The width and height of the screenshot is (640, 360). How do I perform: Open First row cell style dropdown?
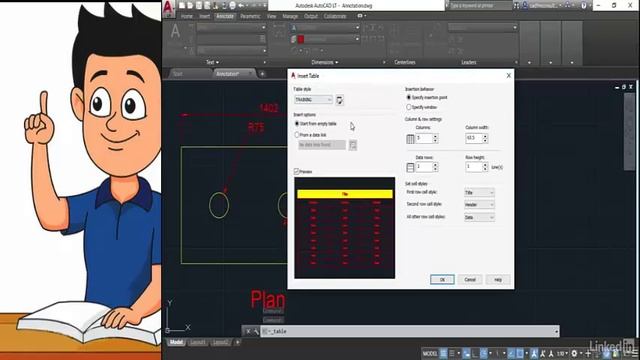pyautogui.click(x=479, y=192)
